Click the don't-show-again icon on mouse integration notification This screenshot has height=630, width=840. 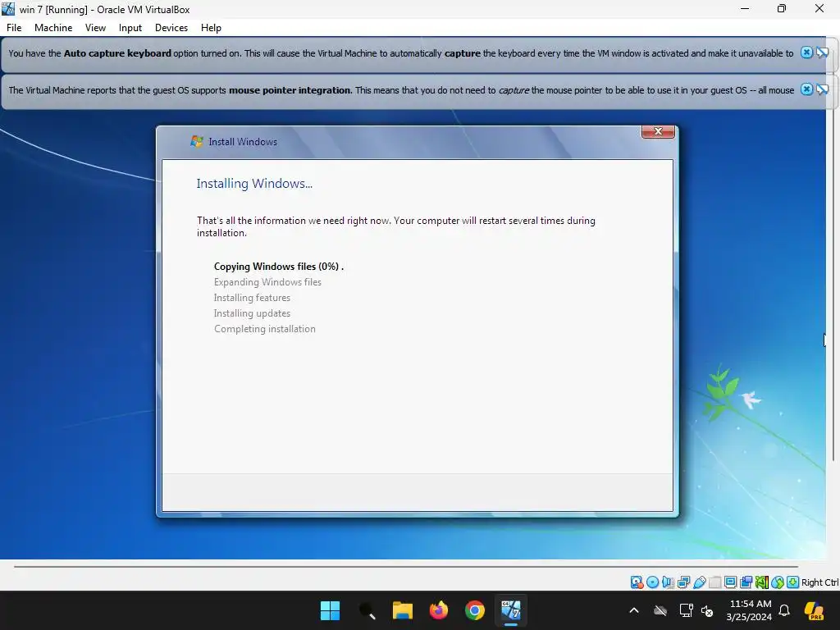(822, 89)
